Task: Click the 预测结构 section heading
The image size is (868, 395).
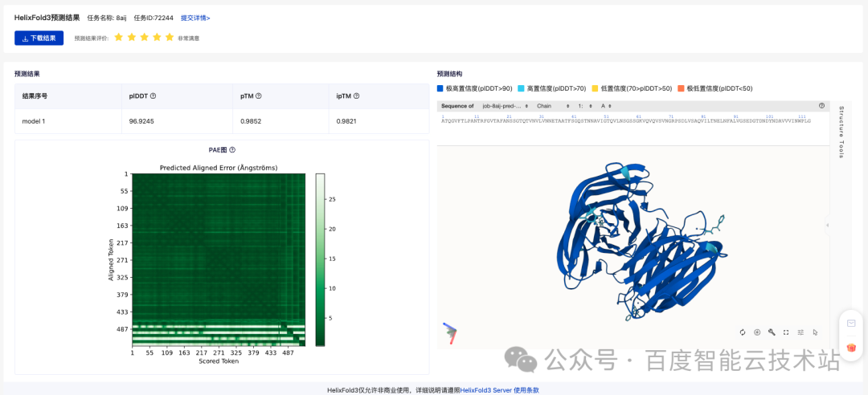Action: [x=449, y=74]
